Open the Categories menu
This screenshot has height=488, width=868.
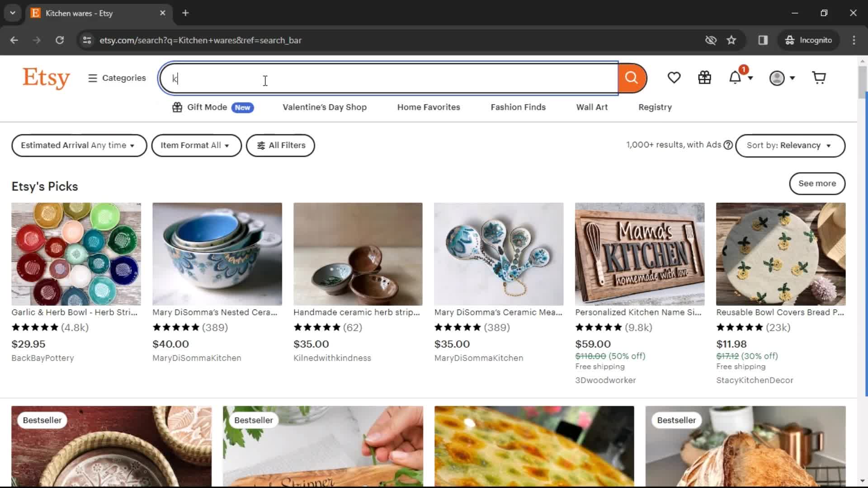point(116,77)
